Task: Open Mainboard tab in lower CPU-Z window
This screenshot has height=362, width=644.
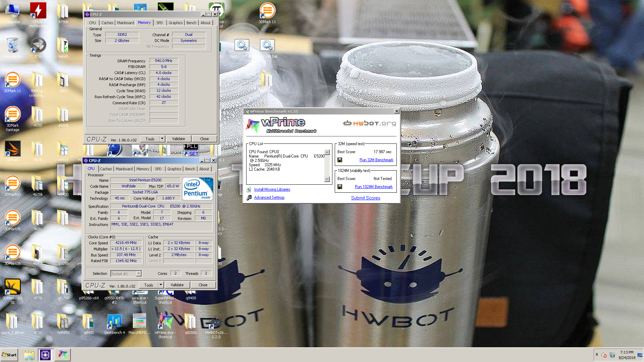Action: coord(124,169)
